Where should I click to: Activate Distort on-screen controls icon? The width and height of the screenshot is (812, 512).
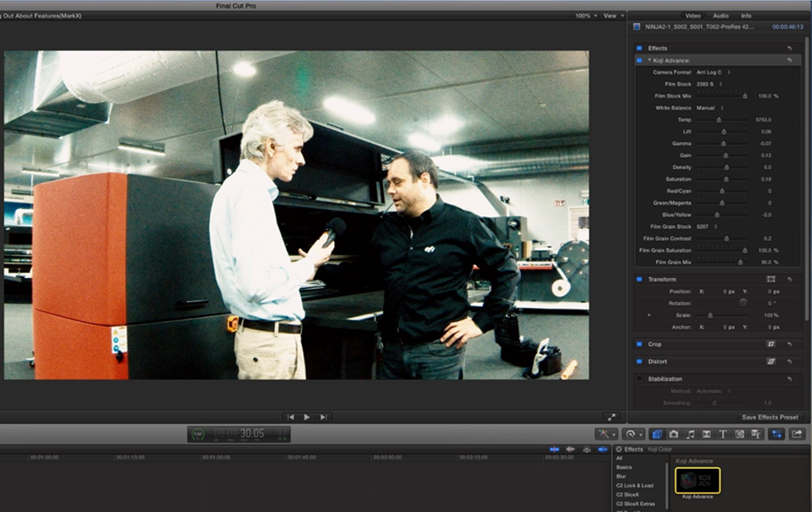point(771,362)
